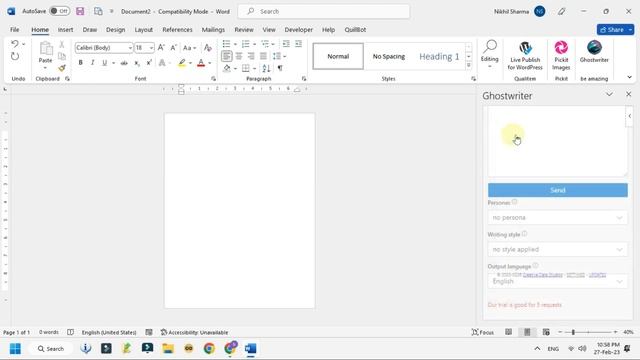Toggle bold formatting
Screen dimensions: 640x360
click(x=80, y=63)
